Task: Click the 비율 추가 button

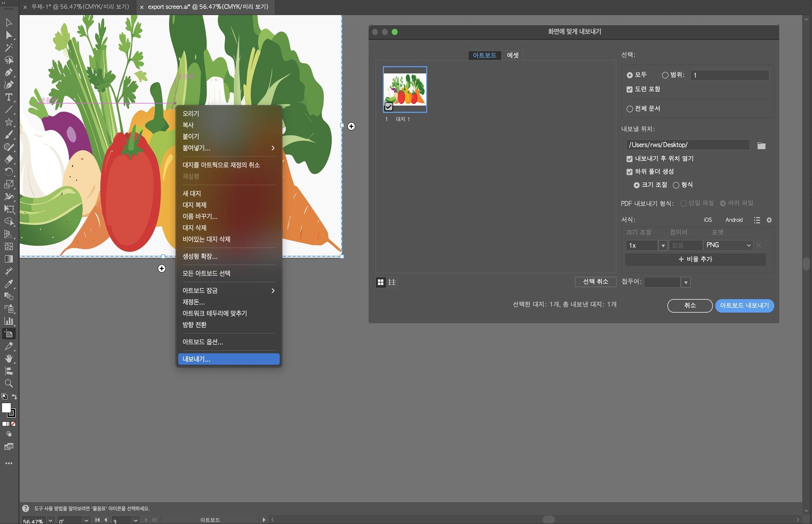Action: pyautogui.click(x=695, y=259)
